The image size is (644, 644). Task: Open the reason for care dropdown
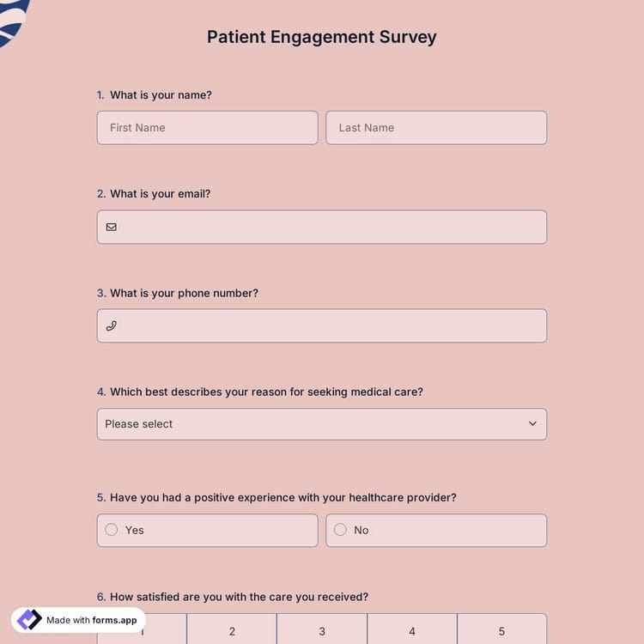(x=321, y=424)
